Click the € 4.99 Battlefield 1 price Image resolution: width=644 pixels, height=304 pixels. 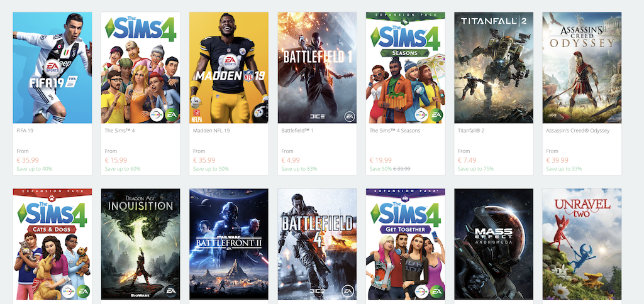click(x=291, y=160)
